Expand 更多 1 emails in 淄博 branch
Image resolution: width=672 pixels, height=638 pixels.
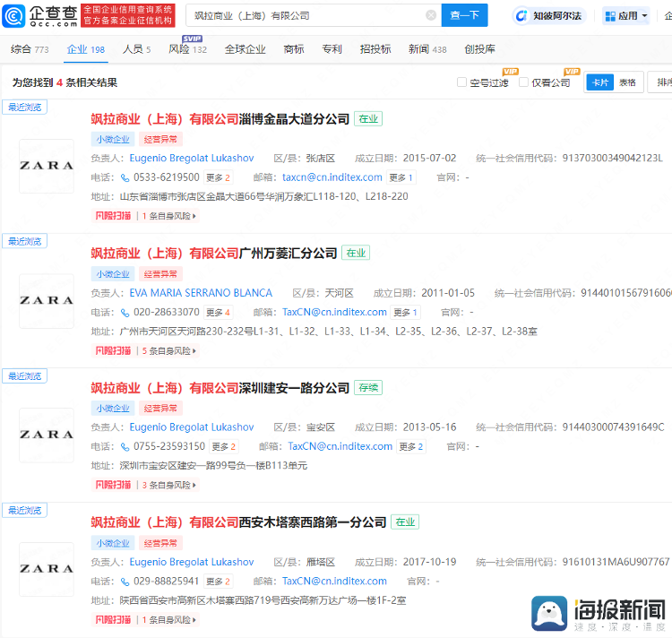click(401, 177)
